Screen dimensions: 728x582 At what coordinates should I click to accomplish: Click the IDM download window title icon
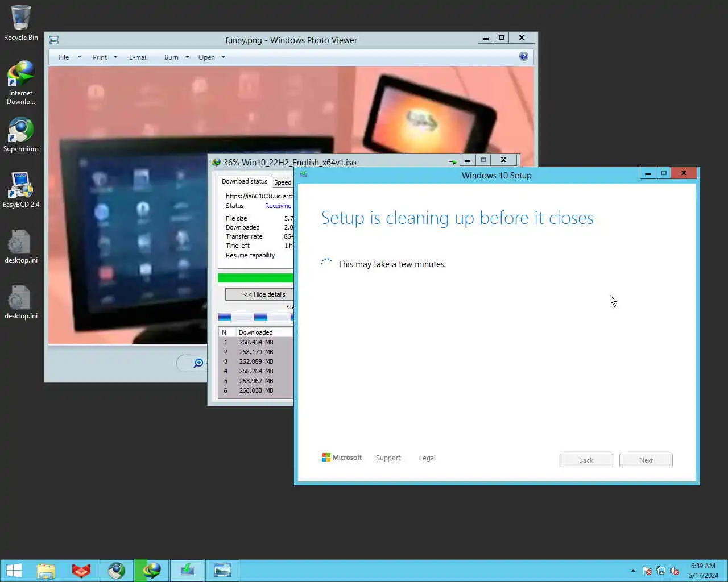point(216,162)
